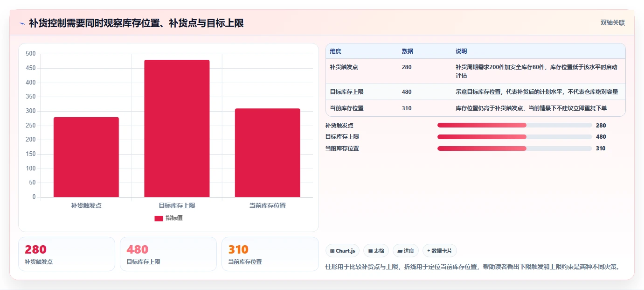Select the Chart.js chip
The image size is (644, 290).
(x=342, y=251)
